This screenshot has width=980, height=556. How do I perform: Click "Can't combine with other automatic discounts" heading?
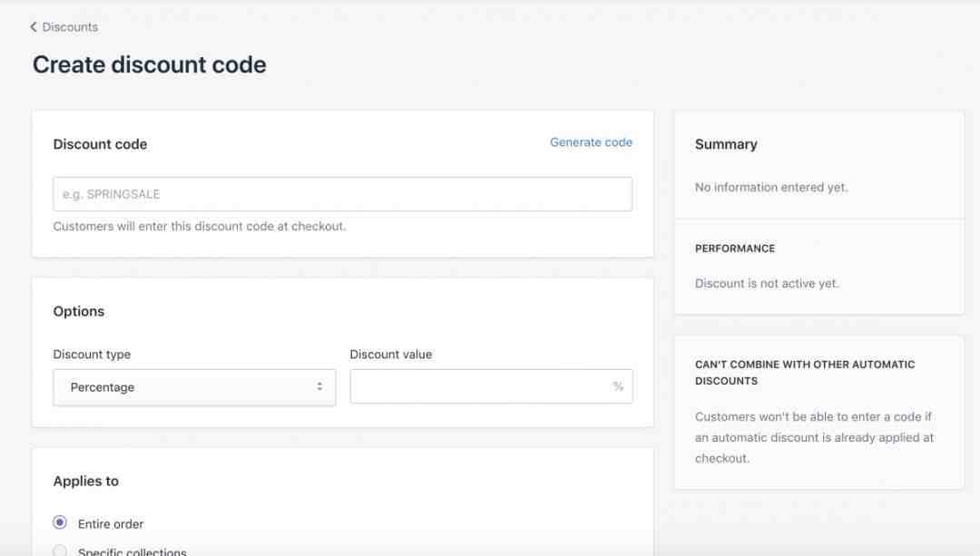coord(805,373)
